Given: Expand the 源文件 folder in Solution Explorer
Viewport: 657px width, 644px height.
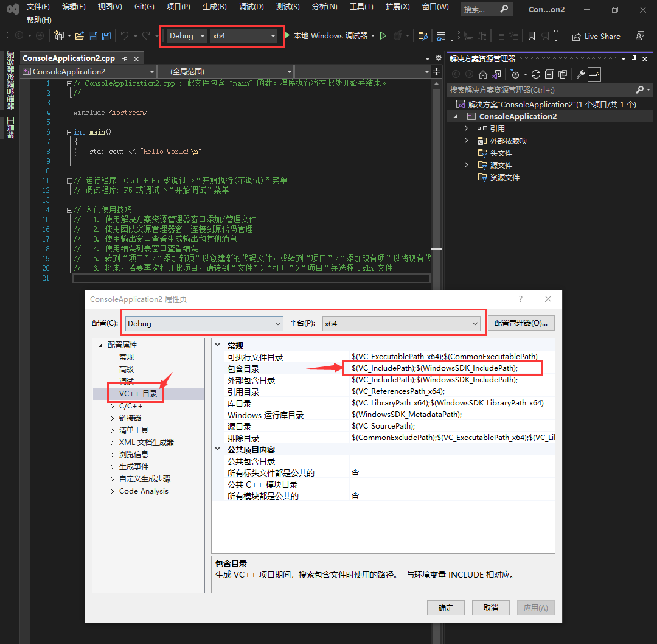Looking at the screenshot, I should (466, 165).
